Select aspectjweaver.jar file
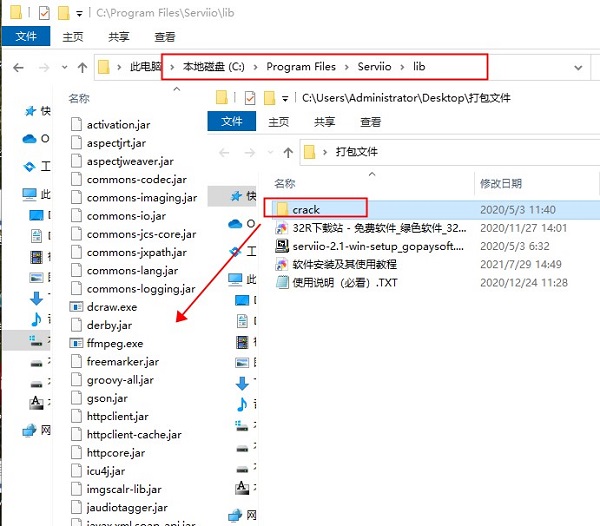 tap(122, 161)
